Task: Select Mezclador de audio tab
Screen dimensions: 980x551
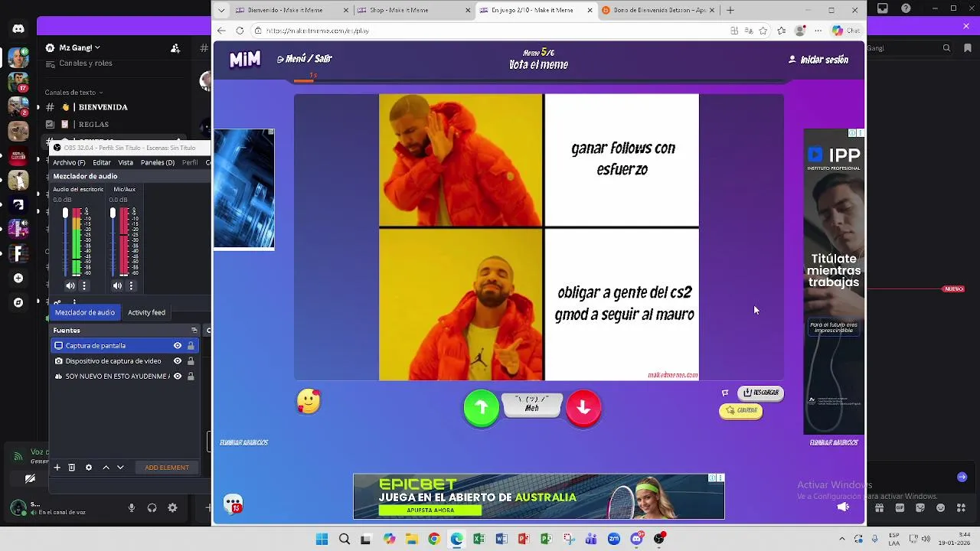Action: tap(85, 312)
